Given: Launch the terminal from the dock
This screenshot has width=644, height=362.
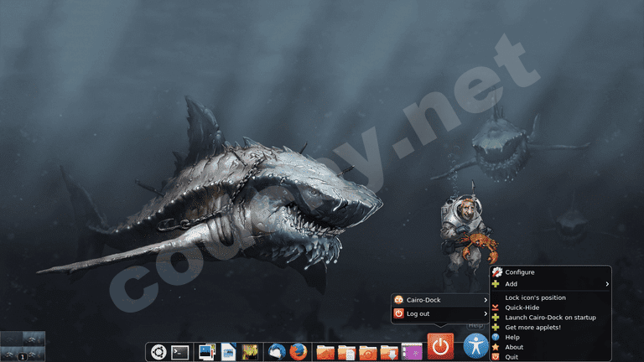Looking at the screenshot, I should pyautogui.click(x=180, y=353).
